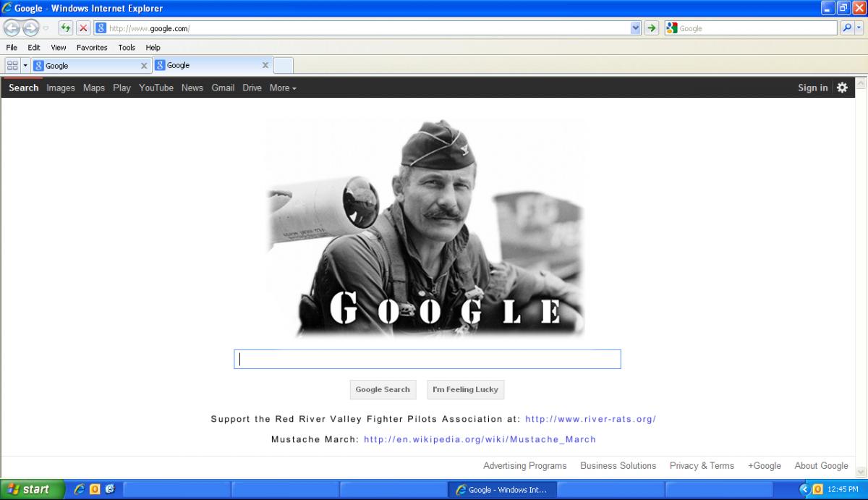
Task: Open the tab list dropdown arrow
Action: (x=25, y=65)
